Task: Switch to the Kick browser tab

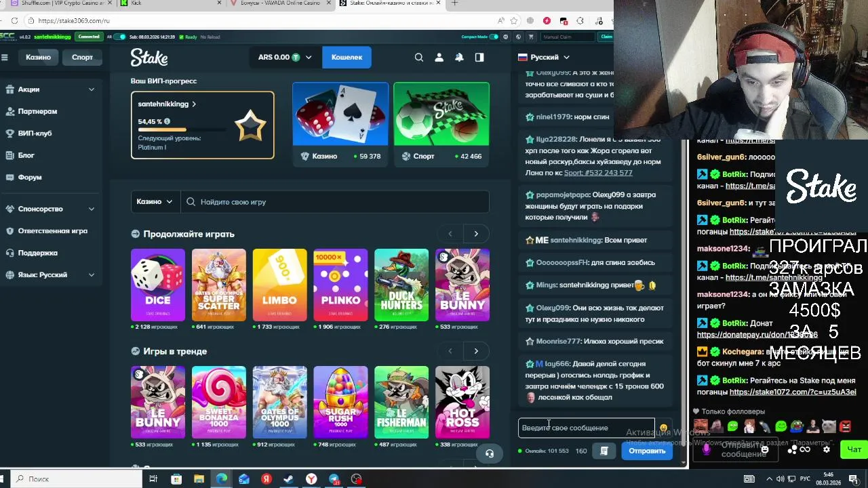Action: (170, 3)
